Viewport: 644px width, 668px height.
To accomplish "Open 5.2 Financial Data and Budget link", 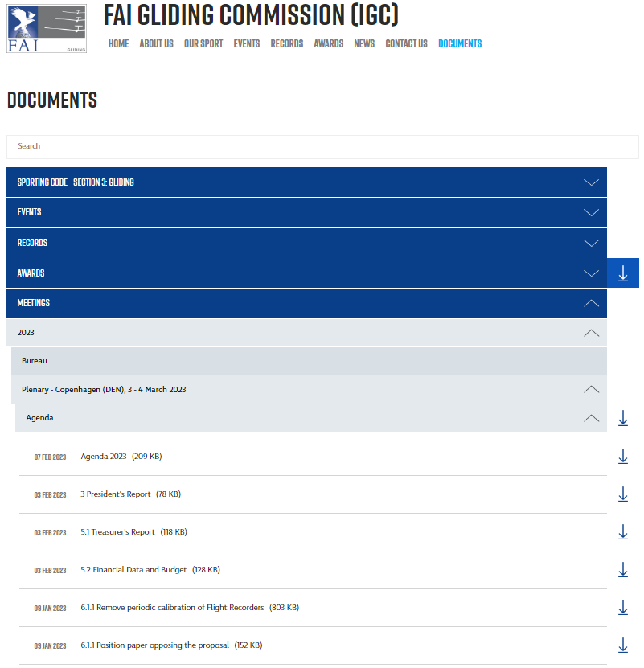I will [x=150, y=570].
